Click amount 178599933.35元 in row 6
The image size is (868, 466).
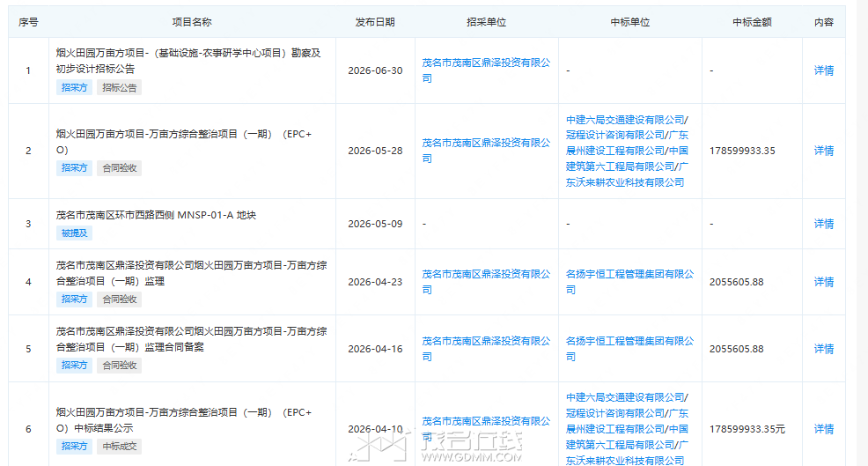pyautogui.click(x=747, y=429)
